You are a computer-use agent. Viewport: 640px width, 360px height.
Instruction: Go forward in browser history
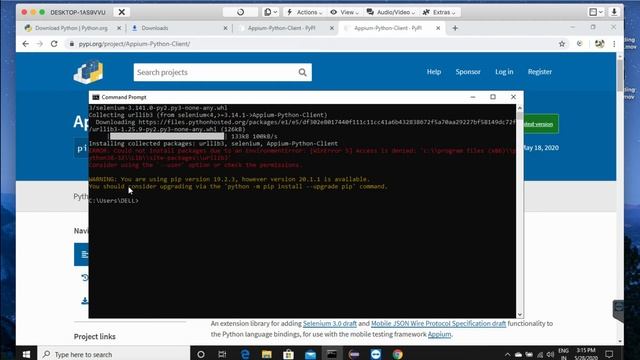point(40,44)
